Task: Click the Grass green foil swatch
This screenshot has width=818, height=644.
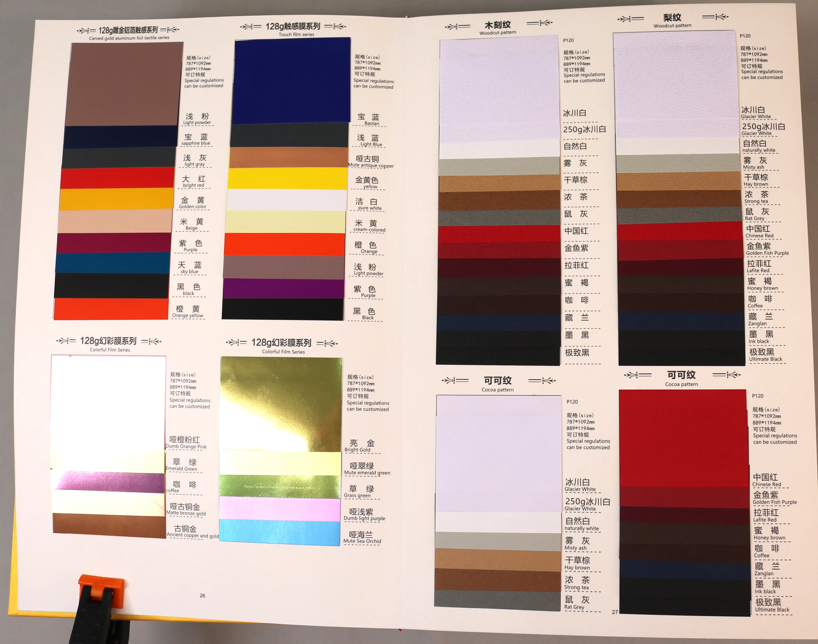Action: (280, 486)
